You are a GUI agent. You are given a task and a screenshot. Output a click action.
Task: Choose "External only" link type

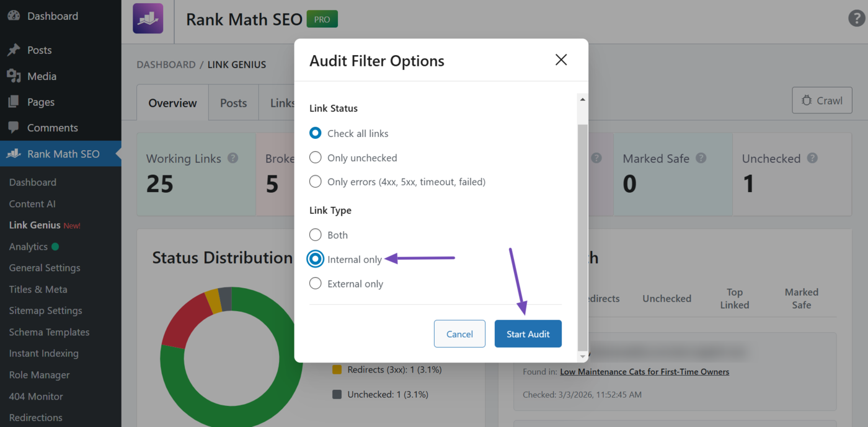pyautogui.click(x=316, y=283)
